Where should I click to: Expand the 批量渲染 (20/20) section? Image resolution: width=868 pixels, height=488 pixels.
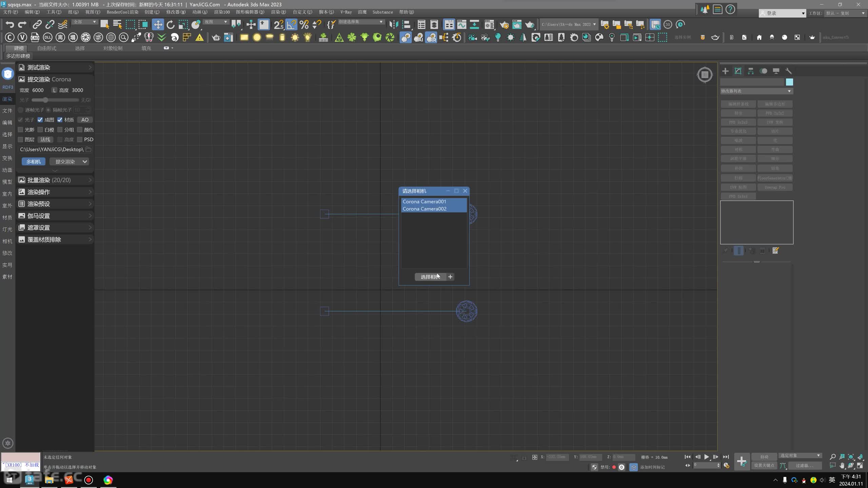(55, 180)
